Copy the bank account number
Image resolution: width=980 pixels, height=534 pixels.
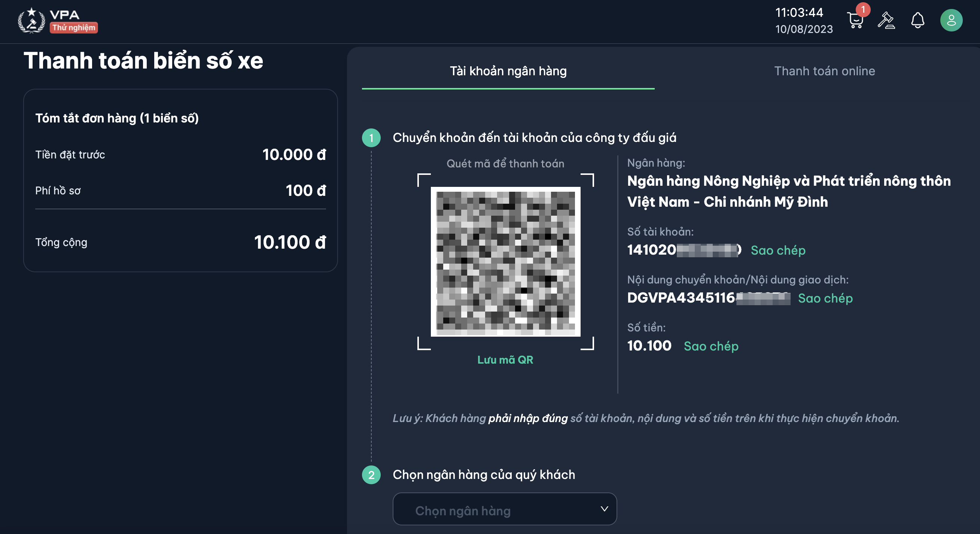[778, 251]
